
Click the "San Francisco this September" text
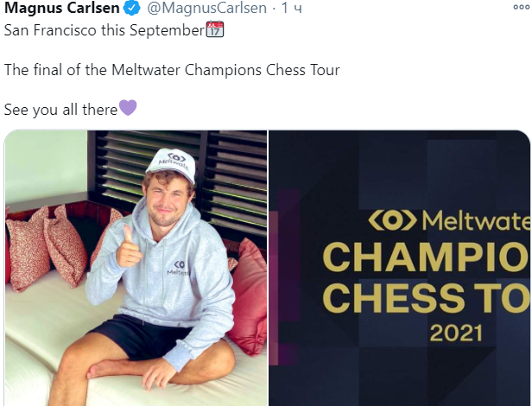click(x=104, y=30)
